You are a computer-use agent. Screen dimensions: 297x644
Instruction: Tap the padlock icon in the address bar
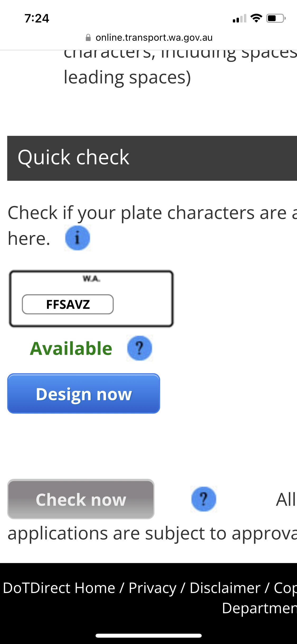(88, 38)
